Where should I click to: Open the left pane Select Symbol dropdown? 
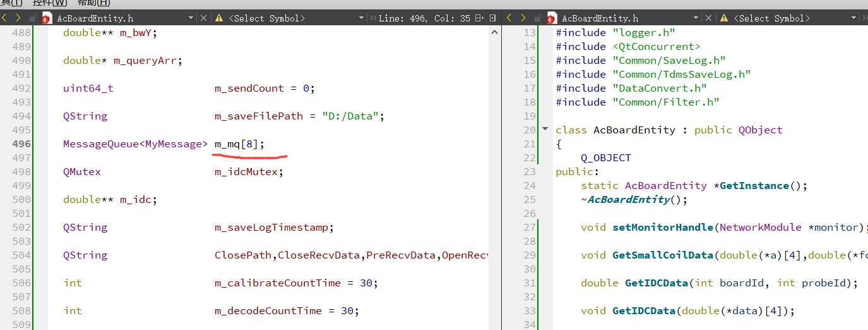point(362,18)
